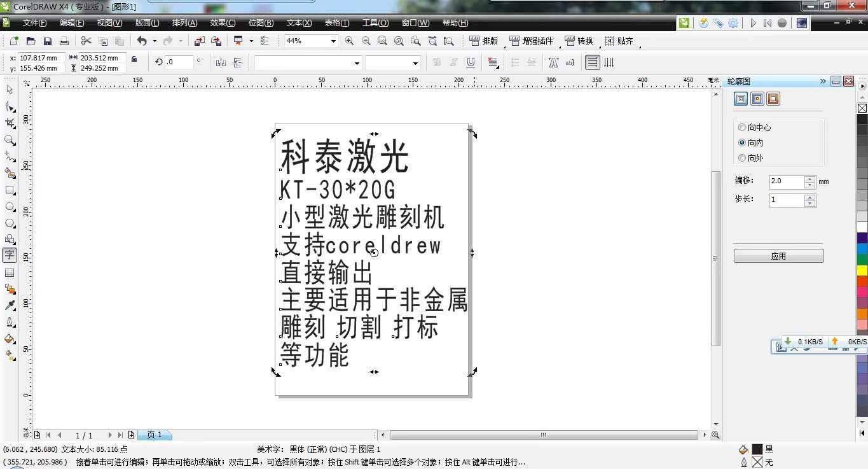Click the 应用 apply button
Viewport: 868px width, 469px height.
click(778, 256)
